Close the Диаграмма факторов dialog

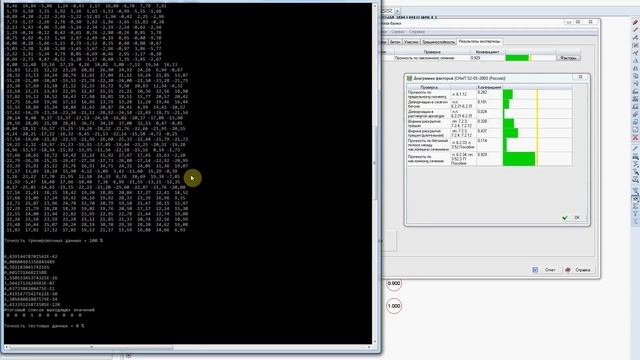pos(580,77)
